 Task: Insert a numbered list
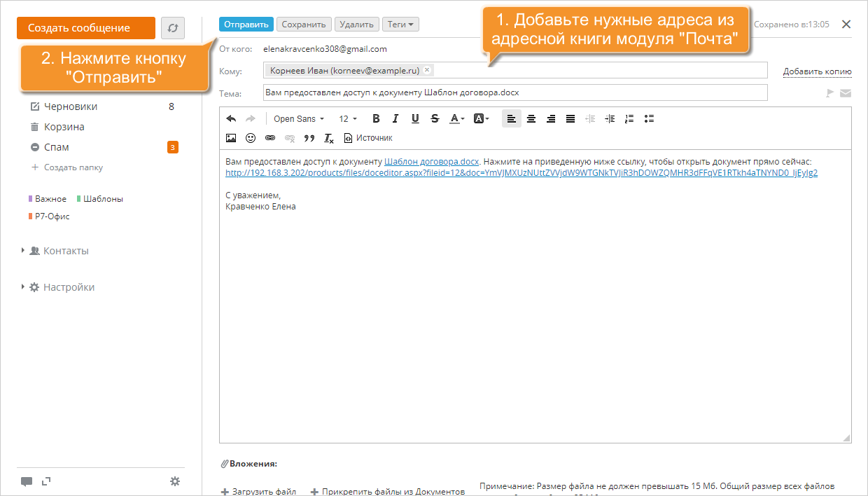point(629,118)
